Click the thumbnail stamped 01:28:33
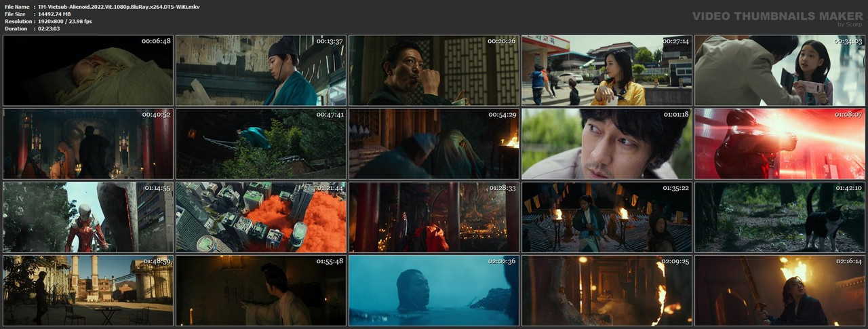The width and height of the screenshot is (868, 329). pyautogui.click(x=434, y=217)
